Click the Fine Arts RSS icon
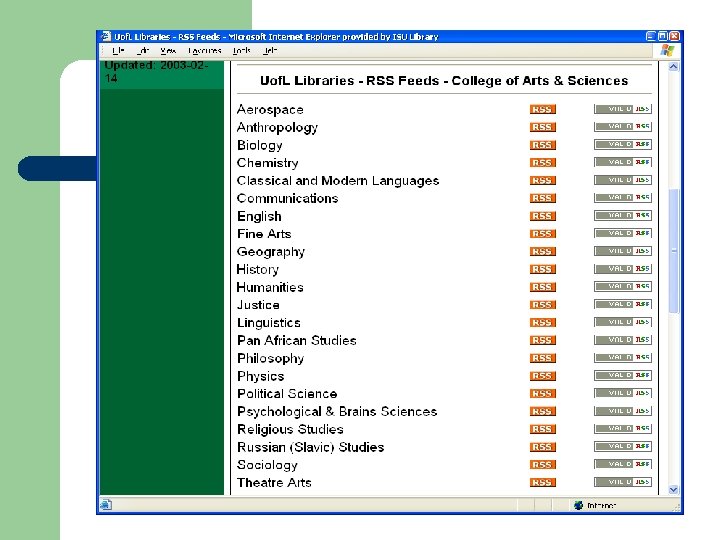Image resolution: width=720 pixels, height=540 pixels. [x=542, y=234]
